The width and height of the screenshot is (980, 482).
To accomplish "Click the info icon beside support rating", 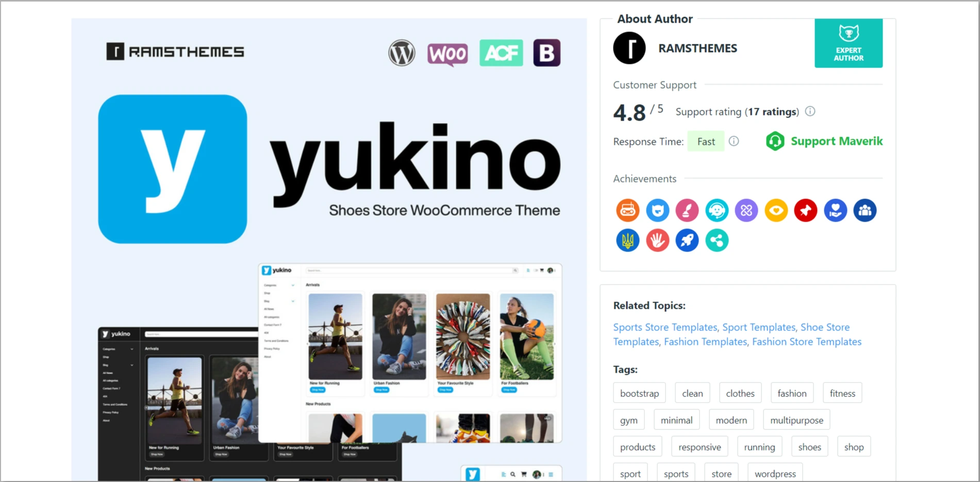I will click(810, 111).
